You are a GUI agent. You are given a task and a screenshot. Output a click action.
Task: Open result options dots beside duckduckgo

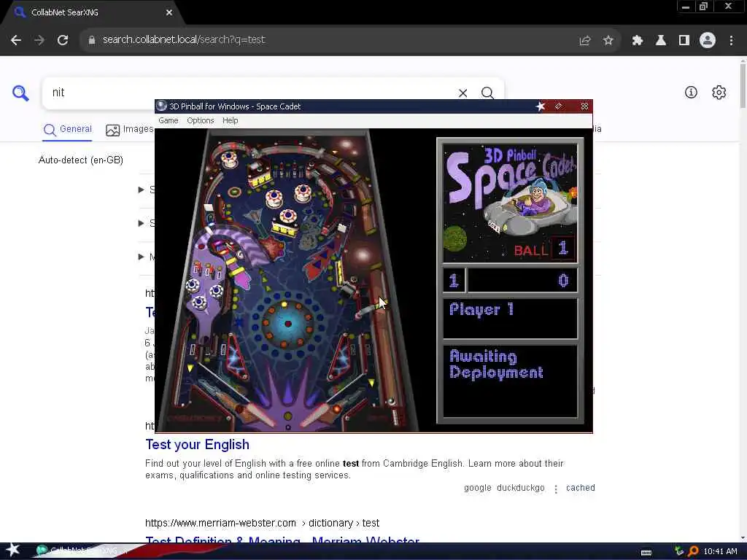(555, 489)
